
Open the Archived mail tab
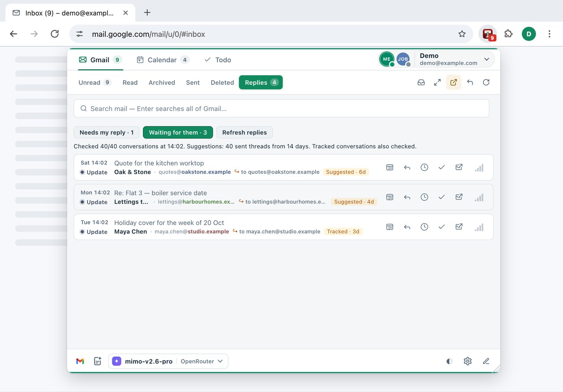(162, 82)
